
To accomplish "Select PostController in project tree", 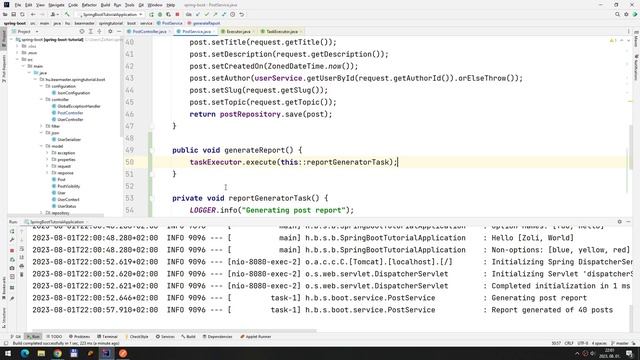I will [70, 113].
